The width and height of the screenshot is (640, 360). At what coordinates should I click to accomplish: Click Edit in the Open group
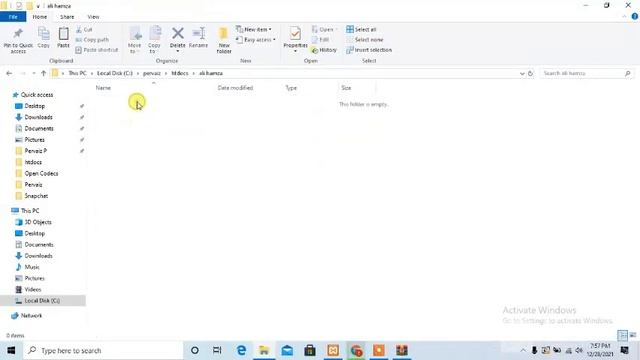[x=320, y=40]
